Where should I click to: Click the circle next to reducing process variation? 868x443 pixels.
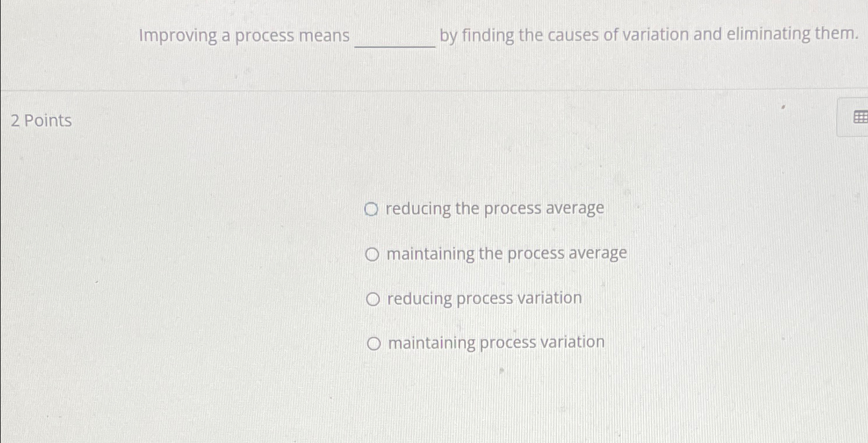coord(374,299)
